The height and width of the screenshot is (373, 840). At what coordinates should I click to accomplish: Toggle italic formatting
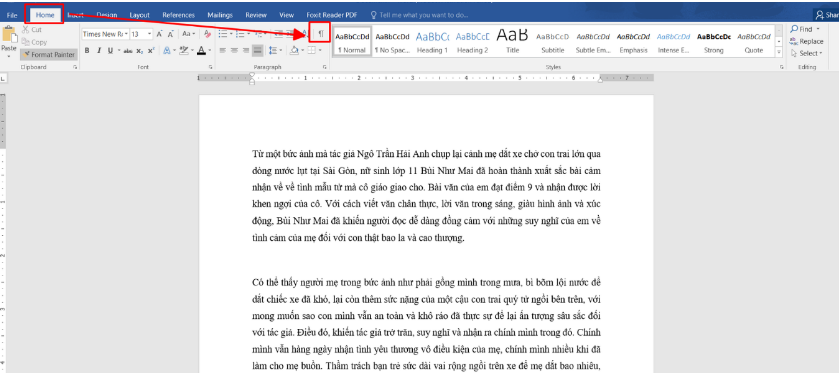click(x=99, y=50)
